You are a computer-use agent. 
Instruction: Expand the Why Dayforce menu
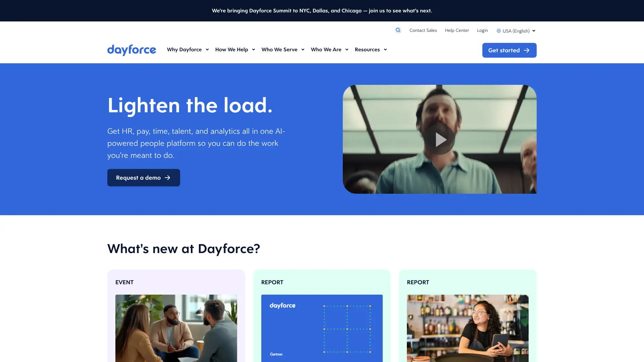tap(188, 50)
